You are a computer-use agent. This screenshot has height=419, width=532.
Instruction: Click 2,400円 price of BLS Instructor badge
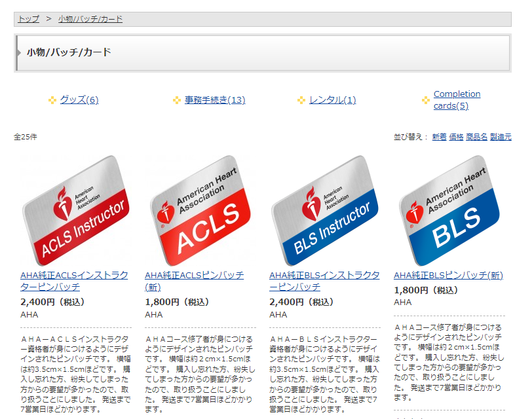[301, 302]
